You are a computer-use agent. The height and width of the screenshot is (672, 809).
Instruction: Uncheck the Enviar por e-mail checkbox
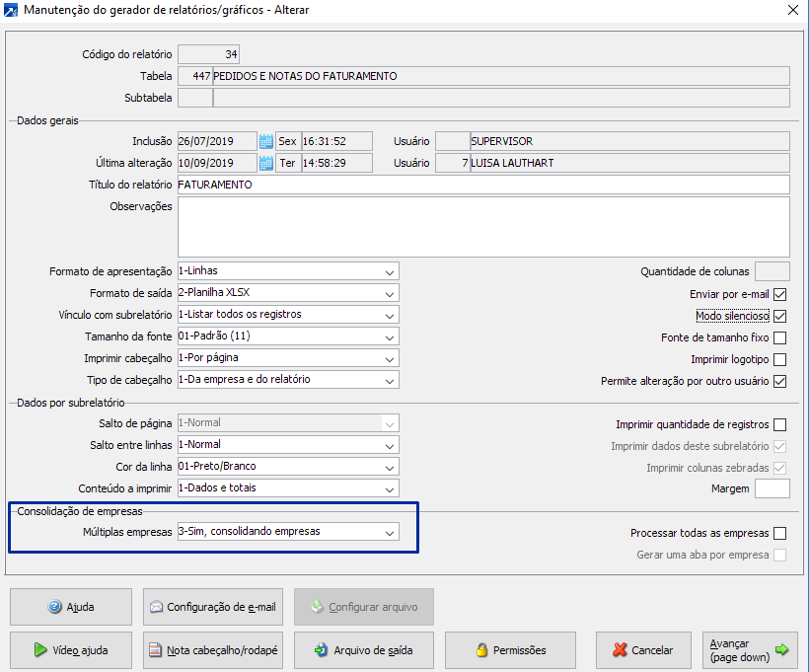(780, 294)
